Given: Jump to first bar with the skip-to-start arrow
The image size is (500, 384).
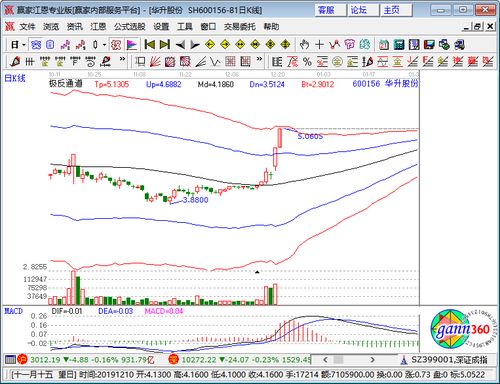Looking at the screenshot, I should (x=150, y=44).
